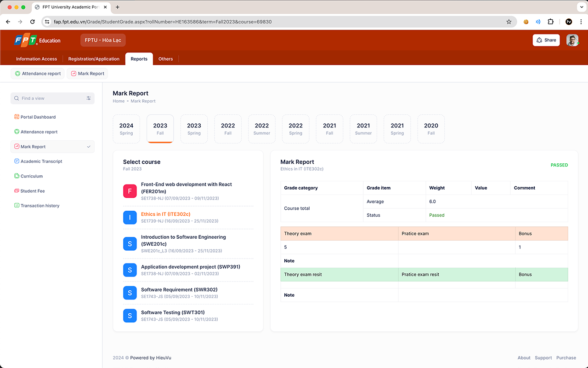This screenshot has width=588, height=368.
Task: Open the browser profile circle icon
Action: [569, 22]
